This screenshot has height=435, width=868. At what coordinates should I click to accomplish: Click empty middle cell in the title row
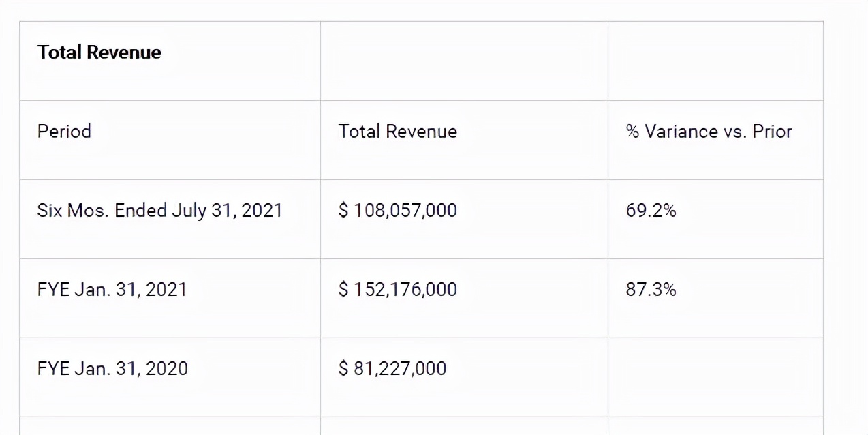[464, 61]
